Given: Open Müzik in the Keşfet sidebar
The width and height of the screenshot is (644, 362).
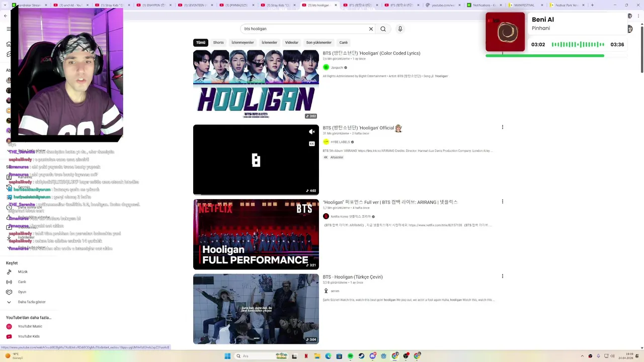Looking at the screenshot, I should point(23,272).
